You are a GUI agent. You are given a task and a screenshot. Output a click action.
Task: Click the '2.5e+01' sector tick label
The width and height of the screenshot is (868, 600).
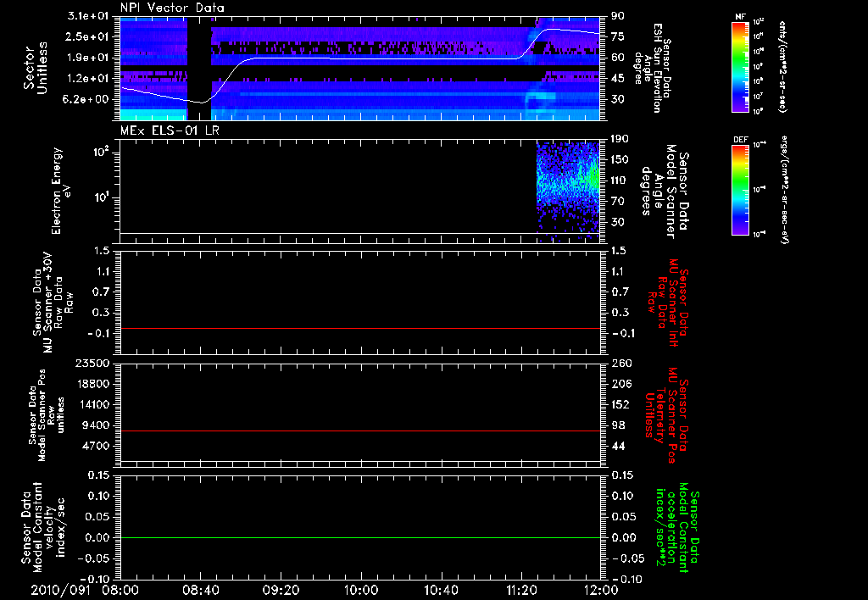pos(88,36)
